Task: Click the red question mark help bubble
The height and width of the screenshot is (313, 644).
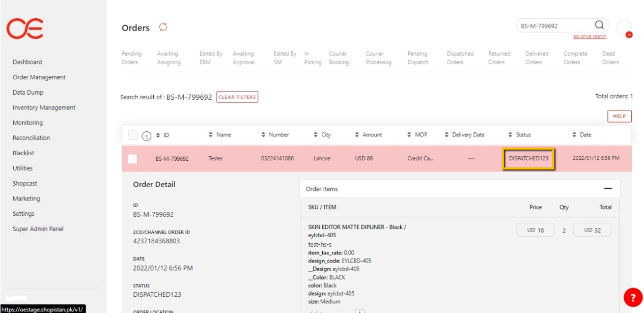Action: coord(633,297)
